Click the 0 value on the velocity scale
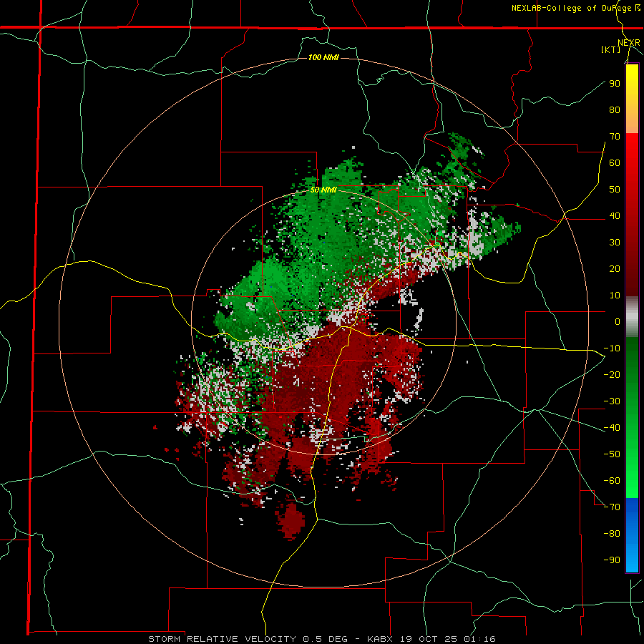The height and width of the screenshot is (644, 644). coord(618,321)
